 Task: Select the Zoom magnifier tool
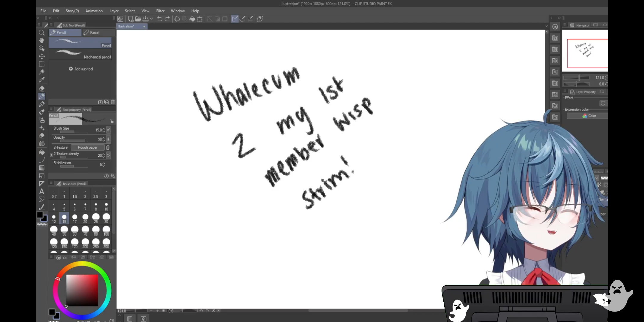[42, 32]
